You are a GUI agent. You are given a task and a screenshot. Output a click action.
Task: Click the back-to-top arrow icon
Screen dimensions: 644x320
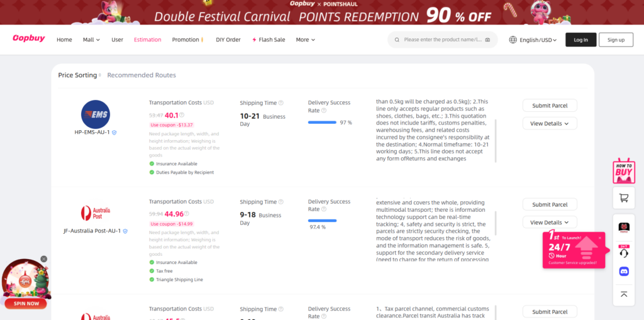tap(624, 294)
